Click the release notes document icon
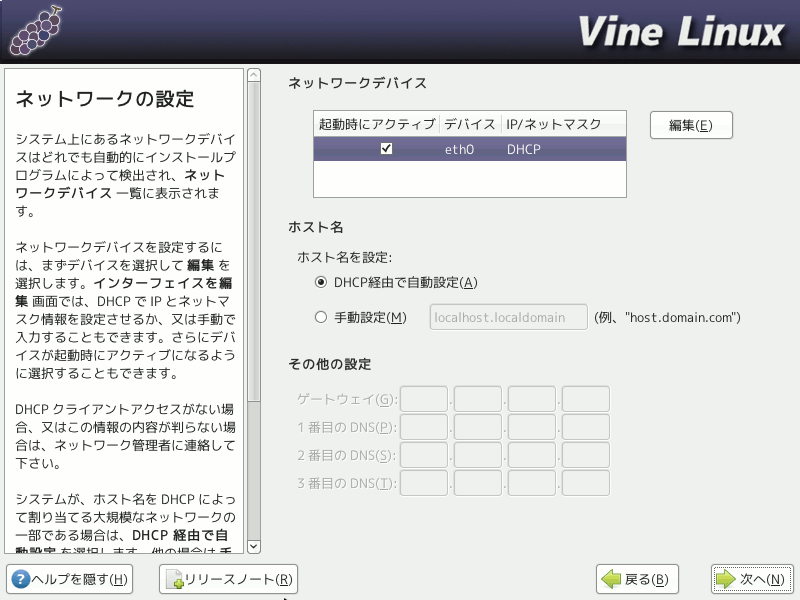Image resolution: width=800 pixels, height=600 pixels. [x=174, y=579]
